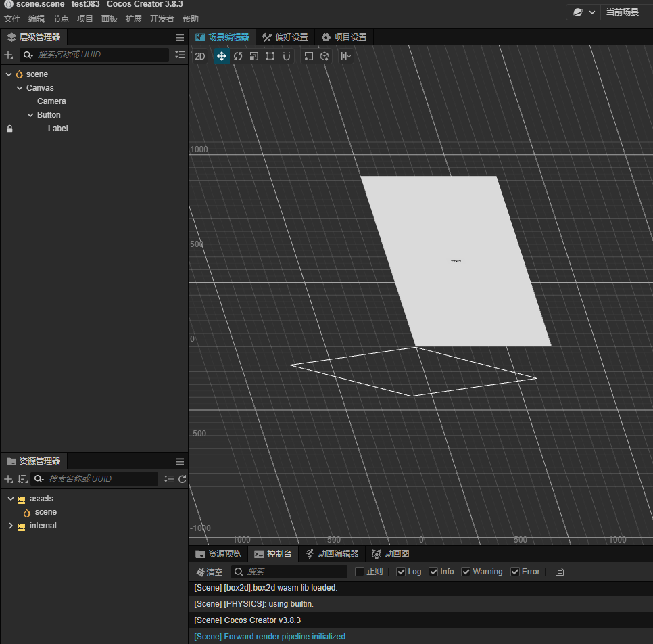Refresh the asset manager panel
Viewport: 653px width, 644px height.
point(182,479)
